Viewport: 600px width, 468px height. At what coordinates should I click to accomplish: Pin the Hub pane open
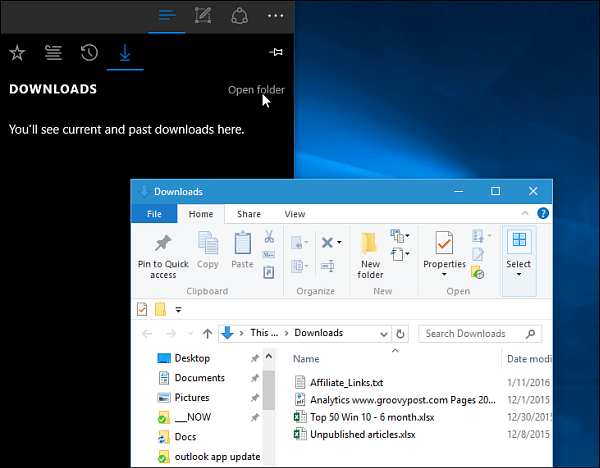(276, 52)
